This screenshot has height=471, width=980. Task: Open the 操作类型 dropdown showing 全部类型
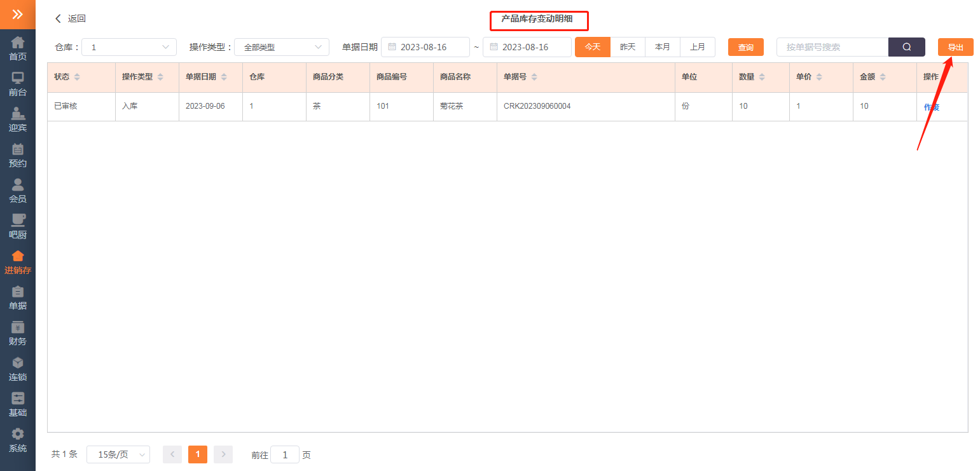click(x=282, y=47)
